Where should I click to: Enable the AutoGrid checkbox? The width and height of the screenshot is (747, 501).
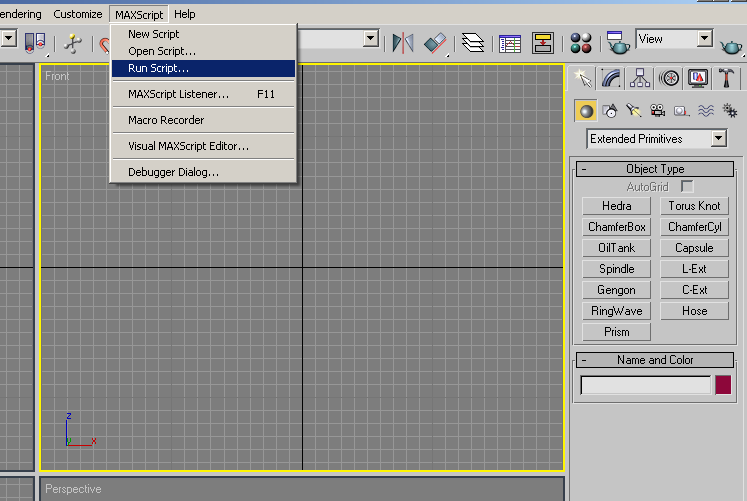pos(687,186)
